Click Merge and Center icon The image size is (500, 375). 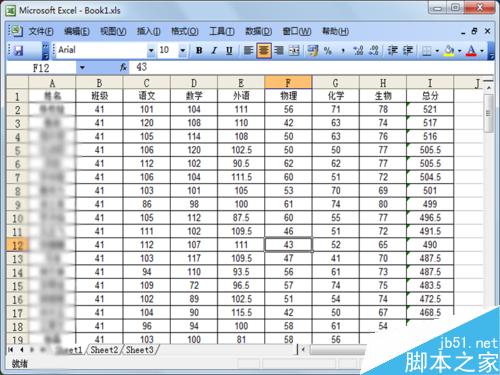click(294, 51)
